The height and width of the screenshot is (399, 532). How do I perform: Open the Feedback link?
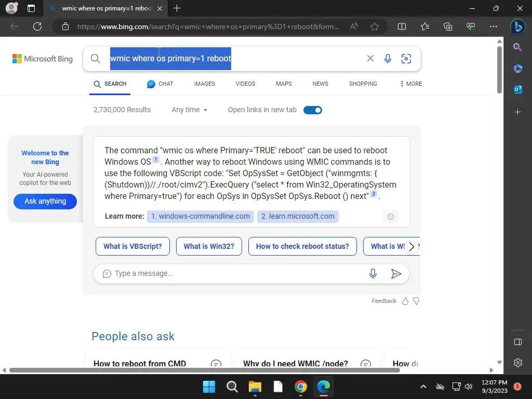tap(384, 301)
